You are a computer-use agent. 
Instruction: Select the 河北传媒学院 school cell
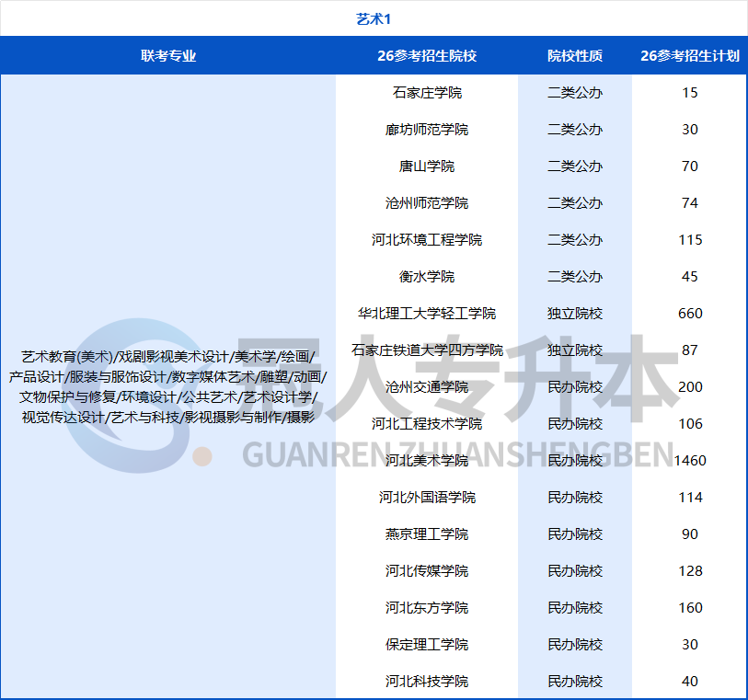427,571
